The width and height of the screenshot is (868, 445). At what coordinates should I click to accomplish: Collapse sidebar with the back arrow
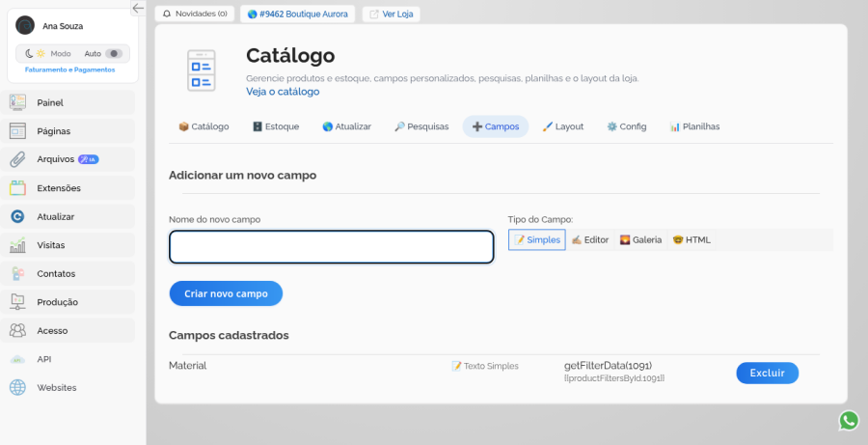point(138,8)
